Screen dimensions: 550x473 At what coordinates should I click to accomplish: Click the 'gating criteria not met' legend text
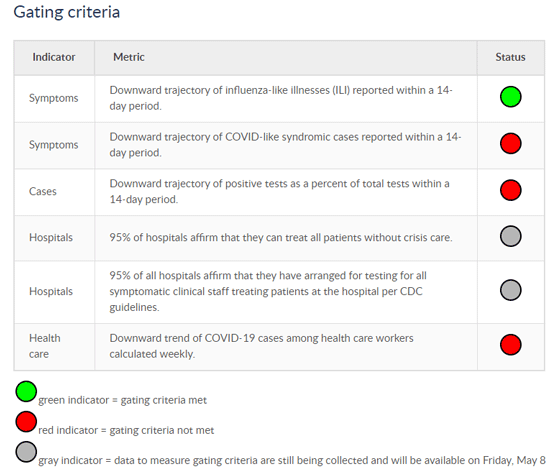[x=162, y=430]
